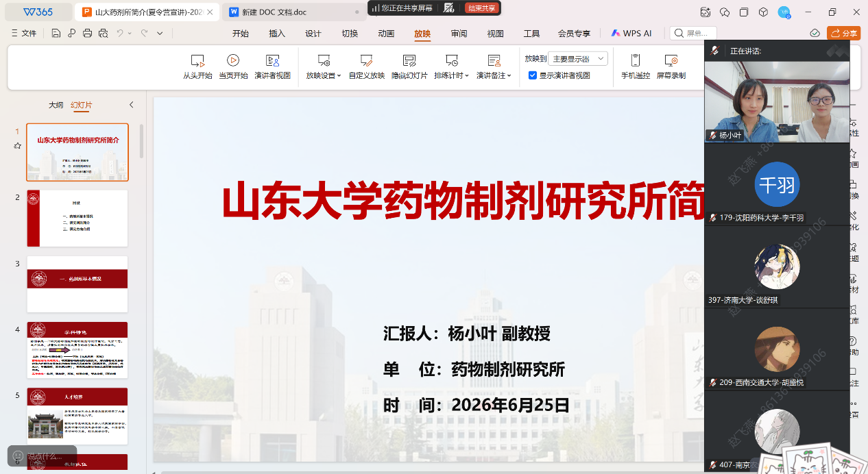Switch to 新建 DOC 文档.doc document tab
Screen dimensions: 868x474
click(295, 12)
